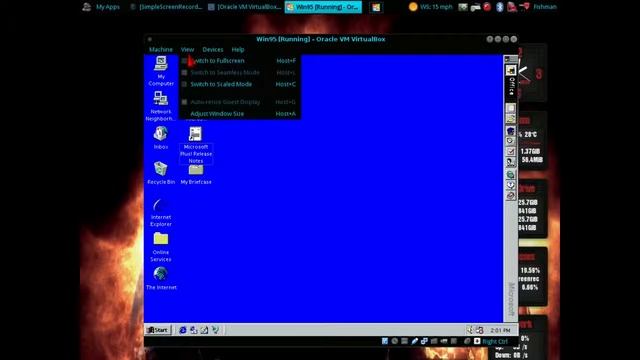
Task: Click the 2:01 PM taskbar clock
Action: pyautogui.click(x=500, y=330)
